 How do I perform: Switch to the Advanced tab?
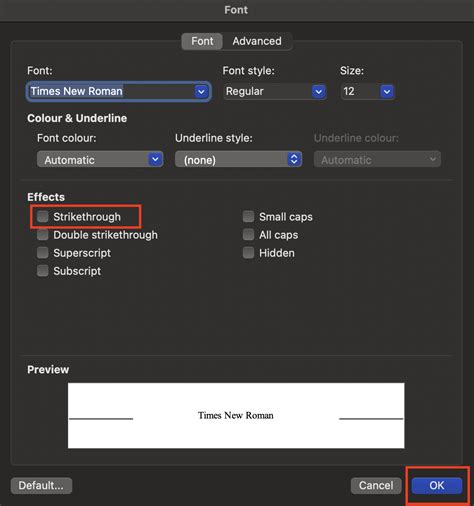tap(257, 41)
